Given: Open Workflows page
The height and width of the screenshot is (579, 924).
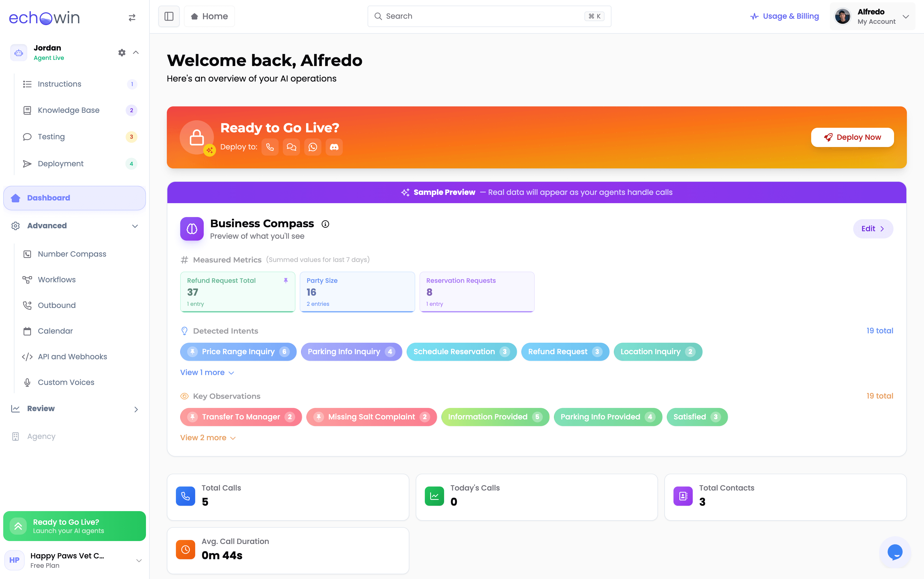Looking at the screenshot, I should point(80,280).
